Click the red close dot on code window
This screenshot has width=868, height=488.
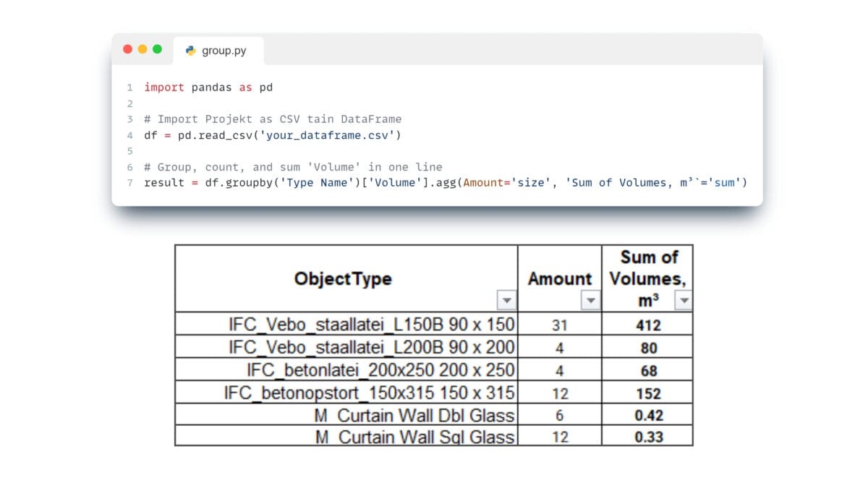click(x=128, y=49)
